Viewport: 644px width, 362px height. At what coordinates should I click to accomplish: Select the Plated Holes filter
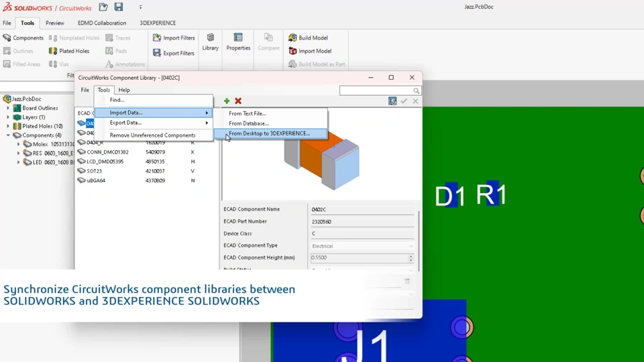(x=69, y=51)
